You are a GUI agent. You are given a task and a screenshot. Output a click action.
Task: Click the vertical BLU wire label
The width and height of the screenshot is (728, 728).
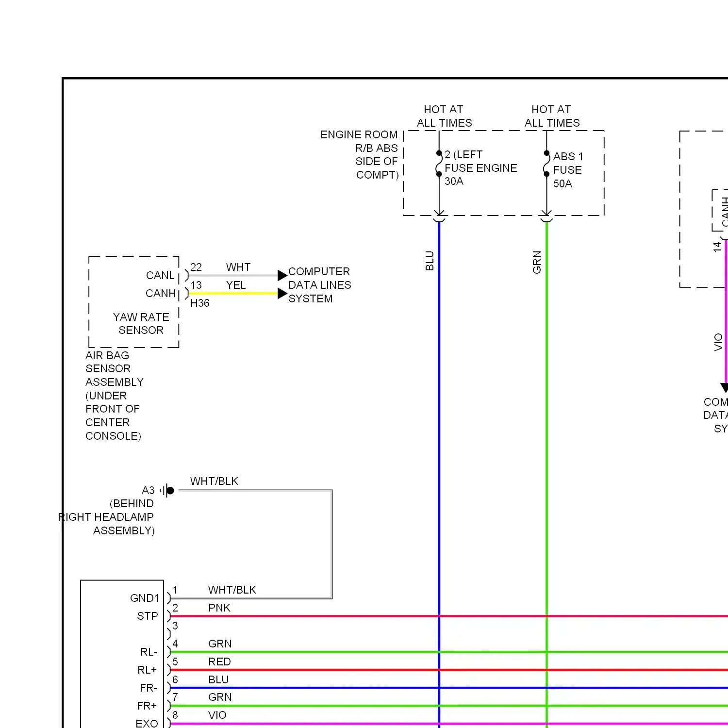(430, 261)
